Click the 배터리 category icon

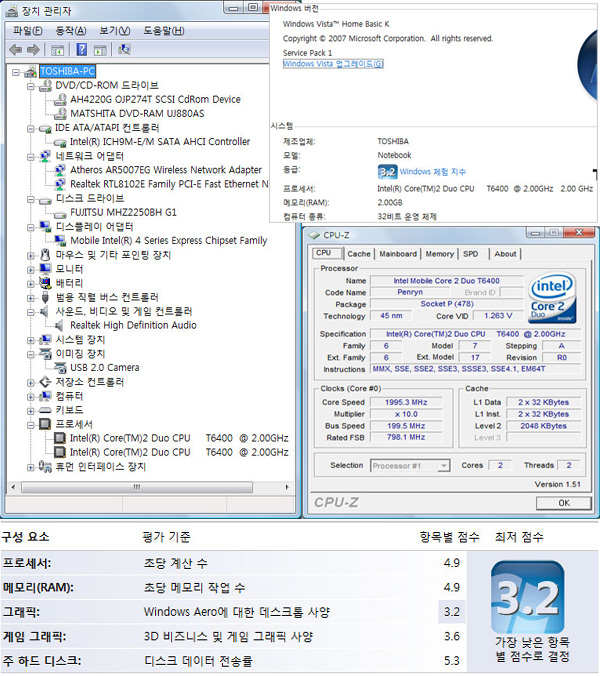[45, 283]
